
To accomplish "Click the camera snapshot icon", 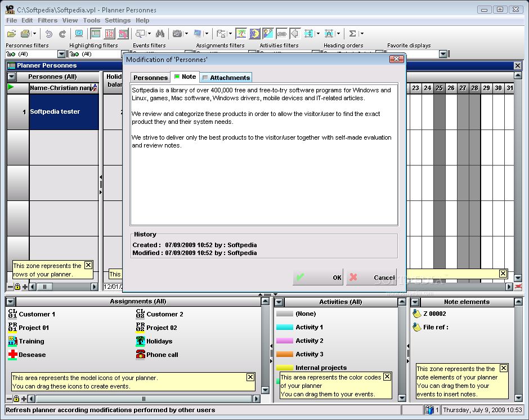I will pos(177,33).
